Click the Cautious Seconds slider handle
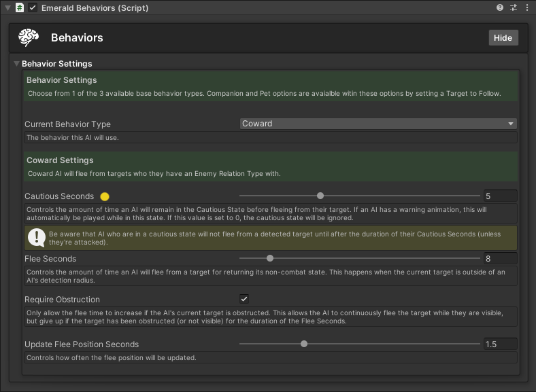536x392 pixels. (320, 196)
